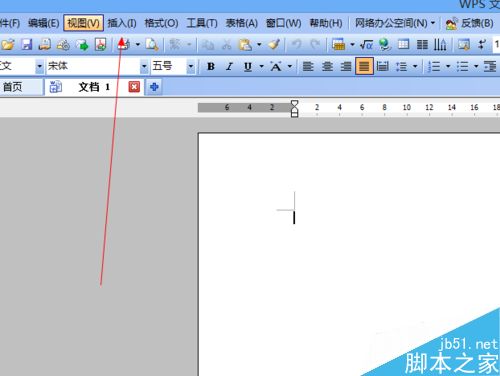
Task: Expand the 宋体 font name dropdown
Action: pyautogui.click(x=144, y=66)
